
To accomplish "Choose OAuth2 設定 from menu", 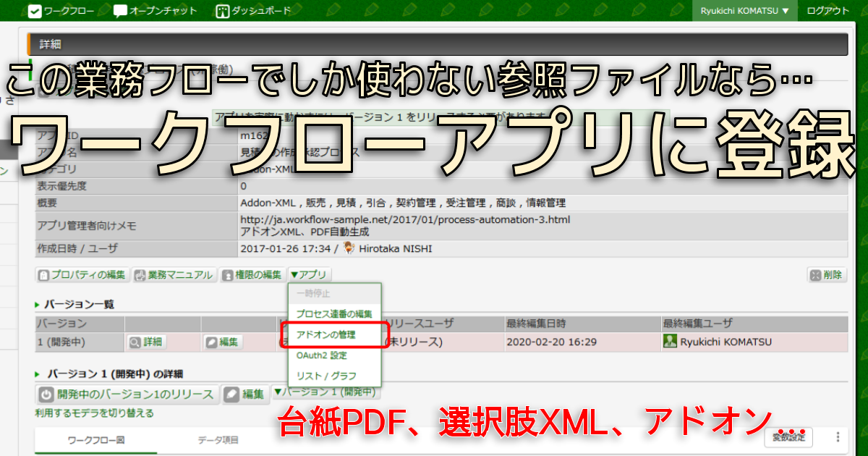I will pos(334,356).
